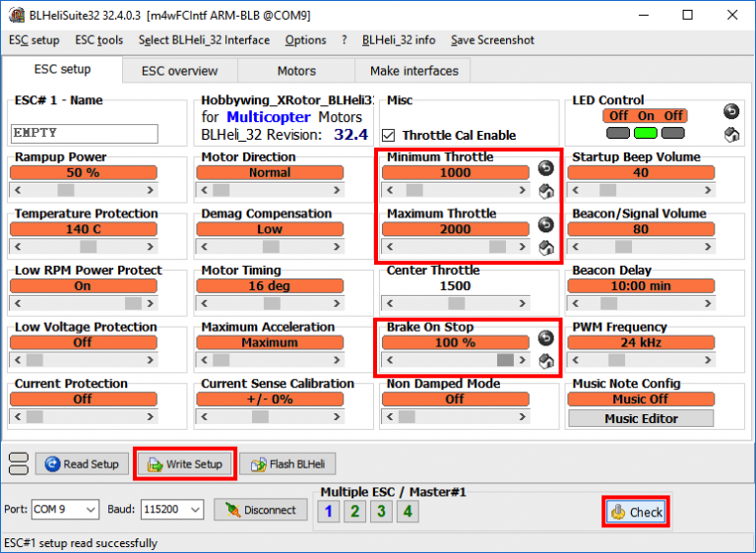Screen dimensions: 756x553
Task: Click the default-value icon beside Maximum Throttle
Action: pos(545,247)
